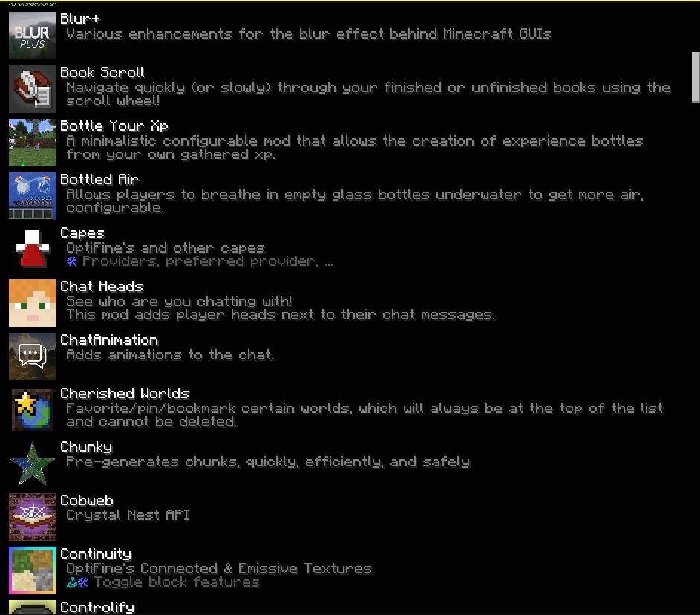Viewport: 700px width, 615px height.
Task: Click 'Toggle block features' text
Action: pos(177,582)
